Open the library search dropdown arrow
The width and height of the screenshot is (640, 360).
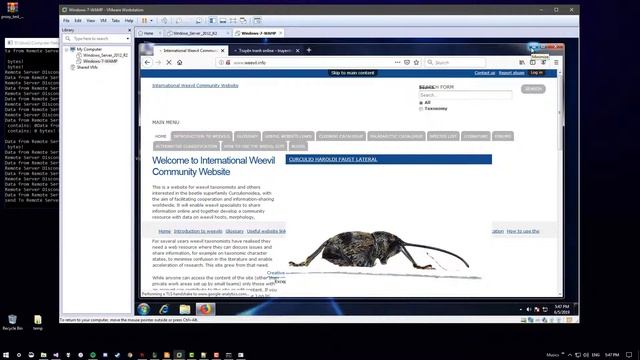128,38
